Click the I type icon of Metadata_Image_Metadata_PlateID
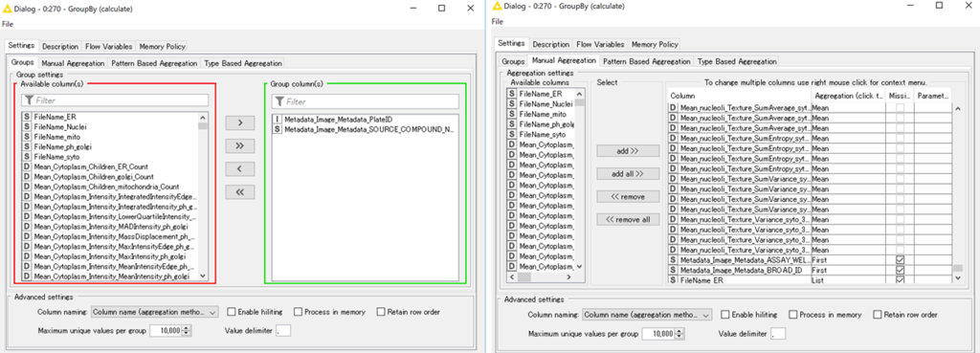The width and height of the screenshot is (980, 353). (278, 120)
